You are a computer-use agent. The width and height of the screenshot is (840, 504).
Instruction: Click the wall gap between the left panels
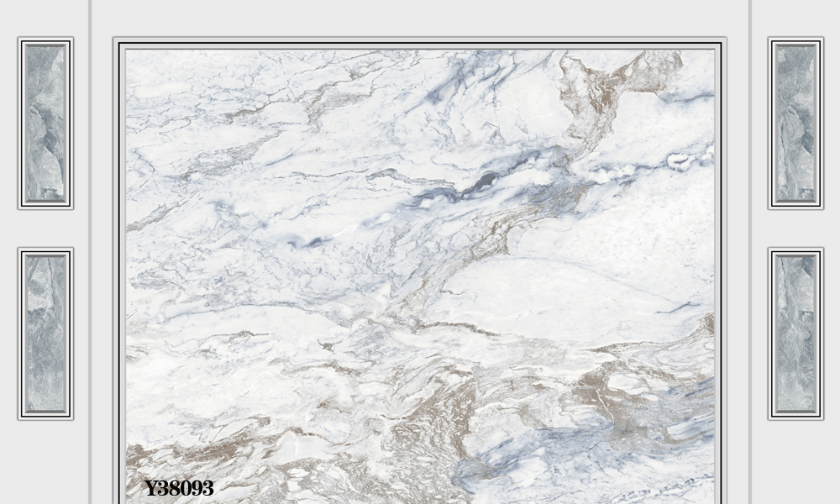45,228
